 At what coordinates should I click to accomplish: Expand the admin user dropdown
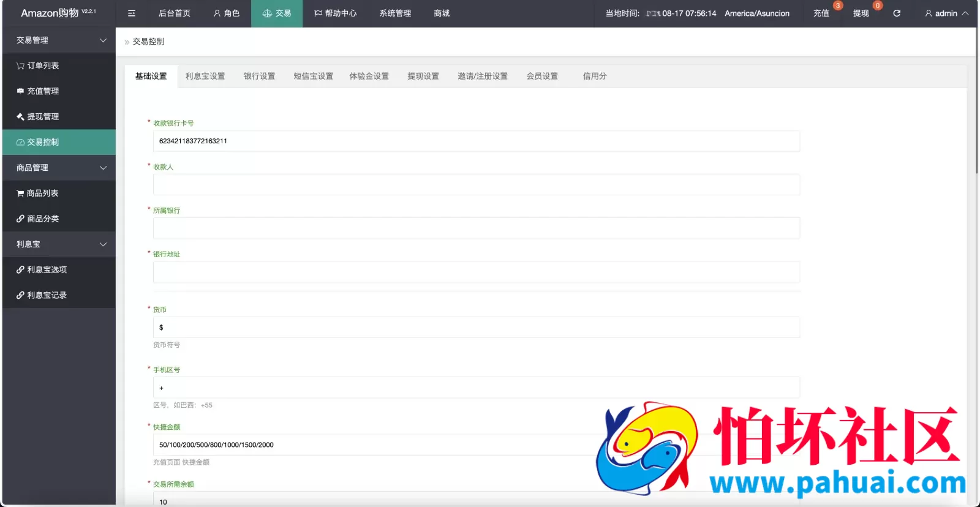pyautogui.click(x=946, y=13)
